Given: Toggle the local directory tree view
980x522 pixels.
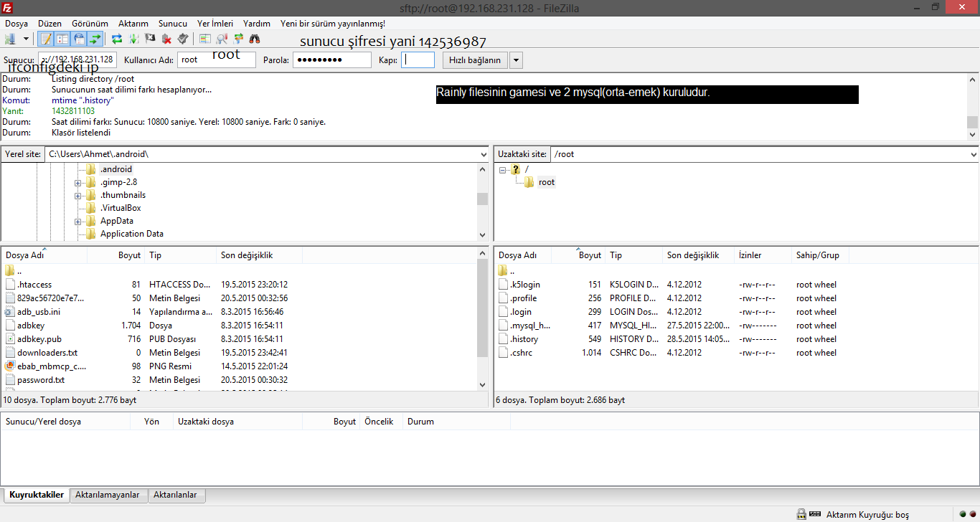Looking at the screenshot, I should pyautogui.click(x=62, y=39).
